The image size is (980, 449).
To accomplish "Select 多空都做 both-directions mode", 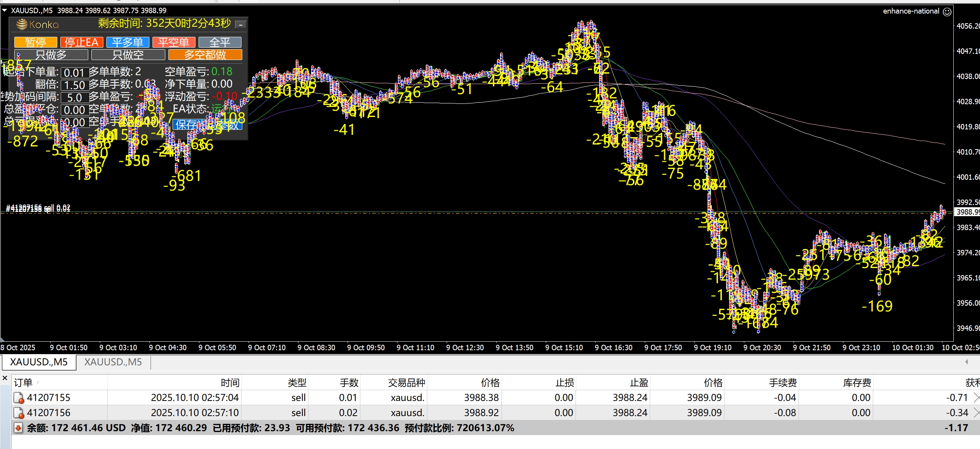I will point(205,55).
